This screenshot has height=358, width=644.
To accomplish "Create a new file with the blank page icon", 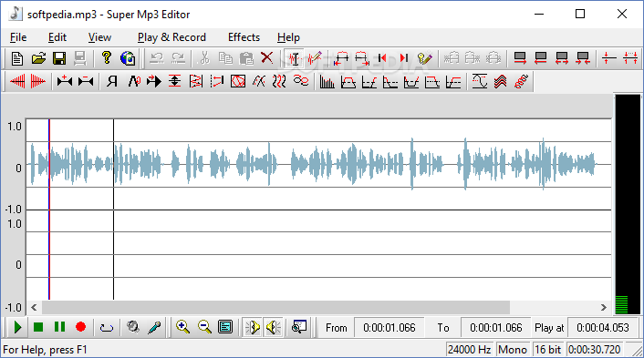I will pos(17,58).
